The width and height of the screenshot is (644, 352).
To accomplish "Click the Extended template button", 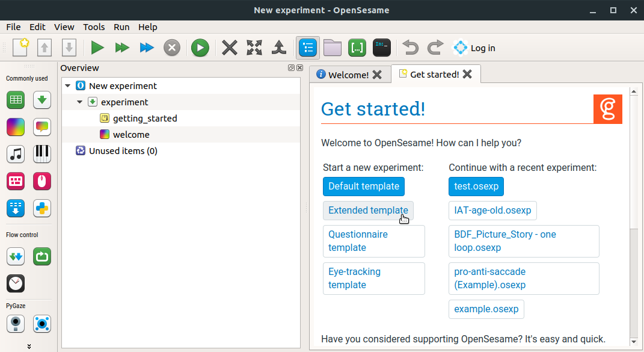I will point(368,211).
